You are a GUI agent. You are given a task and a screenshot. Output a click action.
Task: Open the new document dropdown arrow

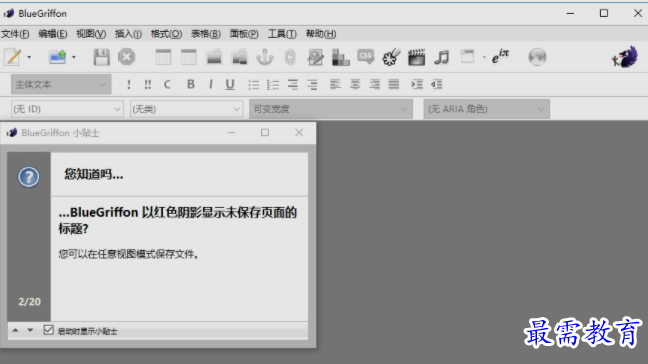click(x=29, y=57)
